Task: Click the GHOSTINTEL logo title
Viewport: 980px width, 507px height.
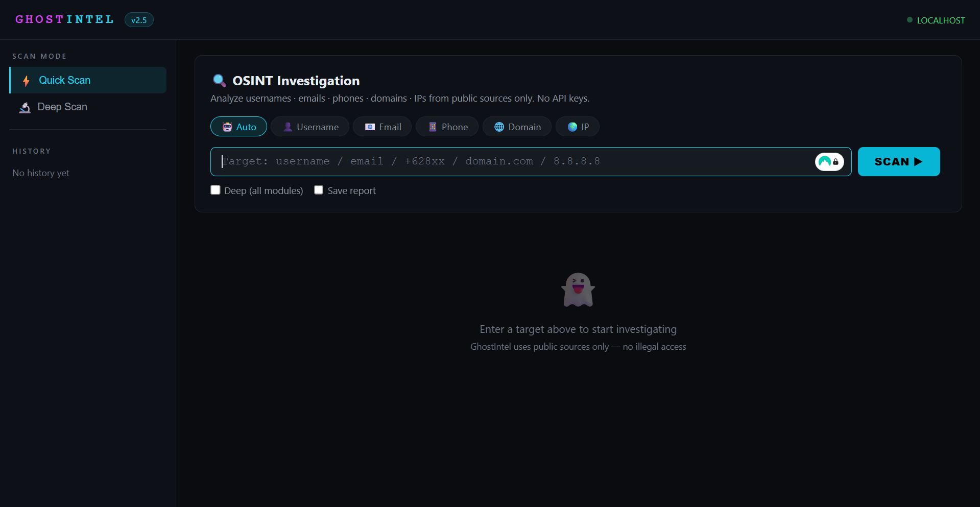Action: pyautogui.click(x=64, y=19)
